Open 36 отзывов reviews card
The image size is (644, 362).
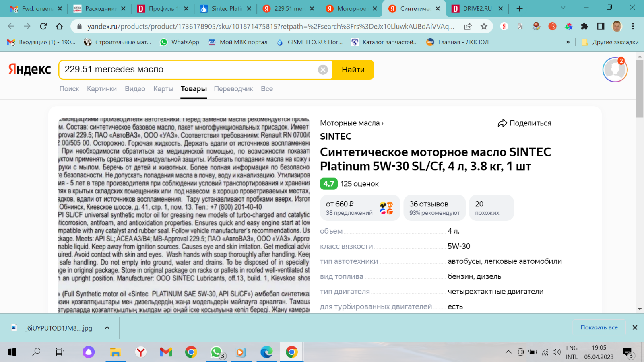click(434, 208)
